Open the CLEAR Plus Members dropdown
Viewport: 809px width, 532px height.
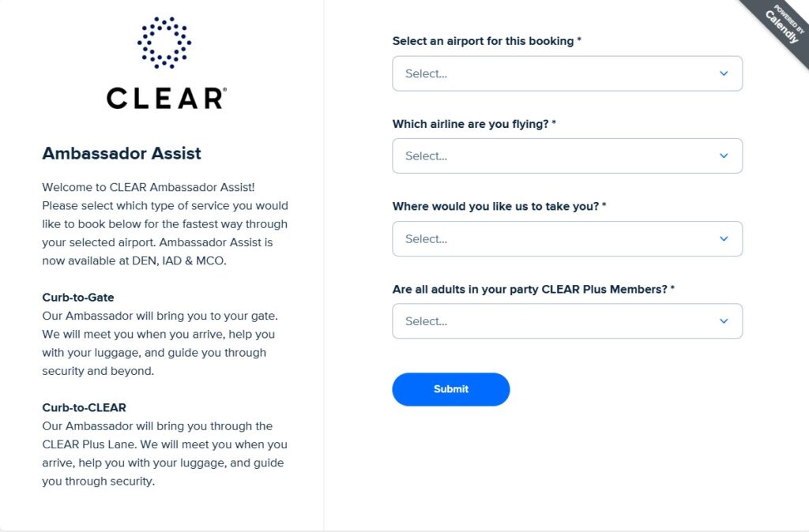point(567,321)
